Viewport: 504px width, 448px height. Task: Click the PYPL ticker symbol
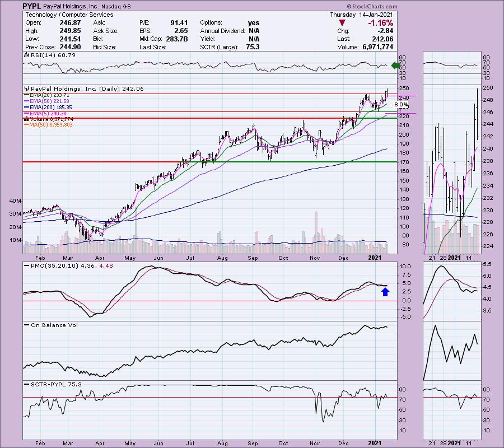click(31, 6)
